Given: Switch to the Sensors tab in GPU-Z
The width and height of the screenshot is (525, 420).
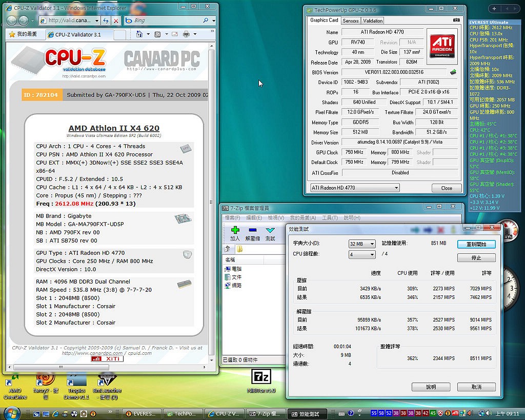Looking at the screenshot, I should (x=351, y=21).
